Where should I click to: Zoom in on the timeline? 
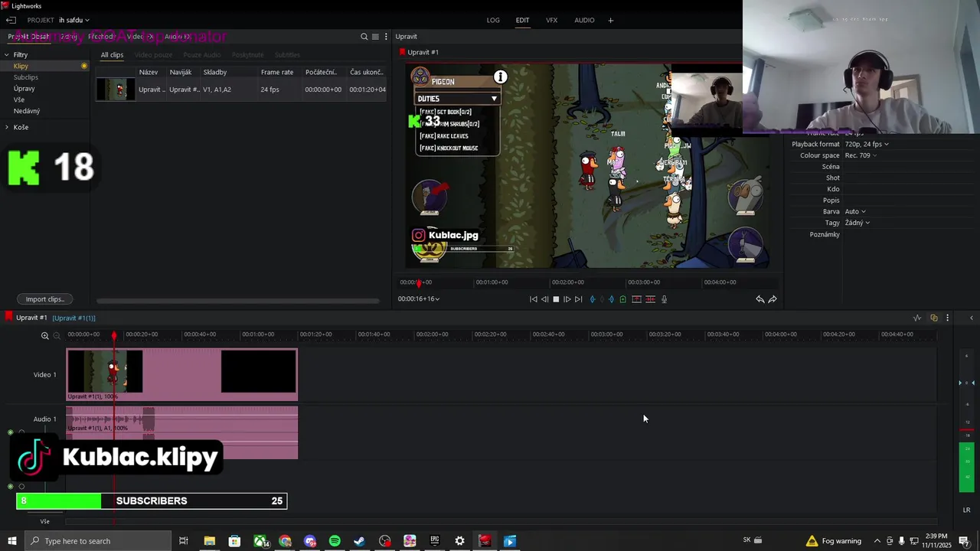point(45,336)
